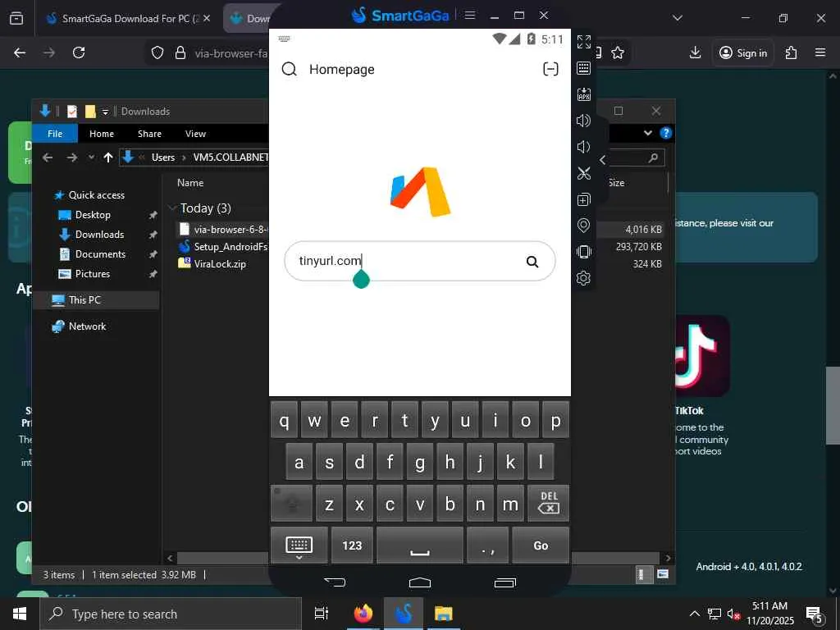Expand explorer ribbon with chevron

coord(648,133)
